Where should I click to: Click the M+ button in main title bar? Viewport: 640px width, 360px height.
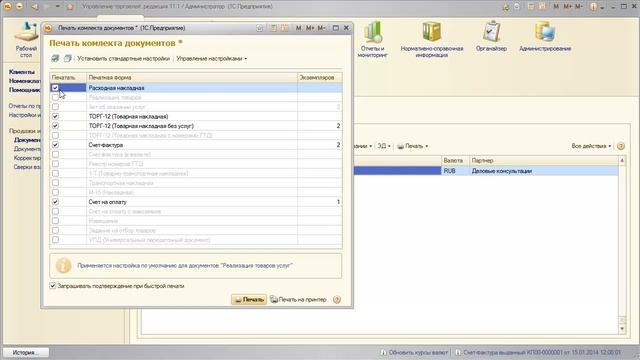pyautogui.click(x=567, y=7)
